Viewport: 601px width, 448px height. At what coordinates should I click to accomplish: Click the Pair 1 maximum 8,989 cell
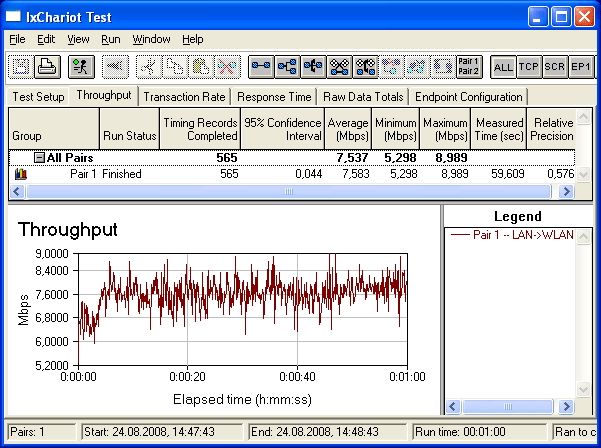455,174
